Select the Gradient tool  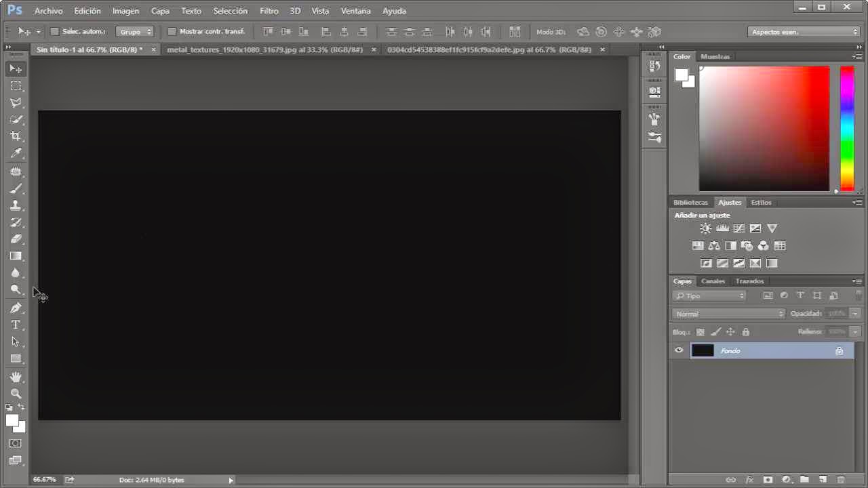point(16,256)
